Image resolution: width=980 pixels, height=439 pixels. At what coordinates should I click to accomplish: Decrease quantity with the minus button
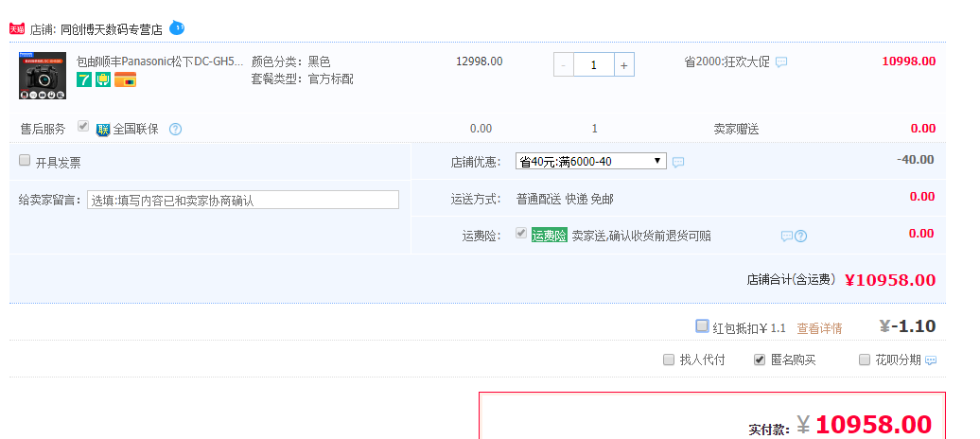[x=564, y=65]
